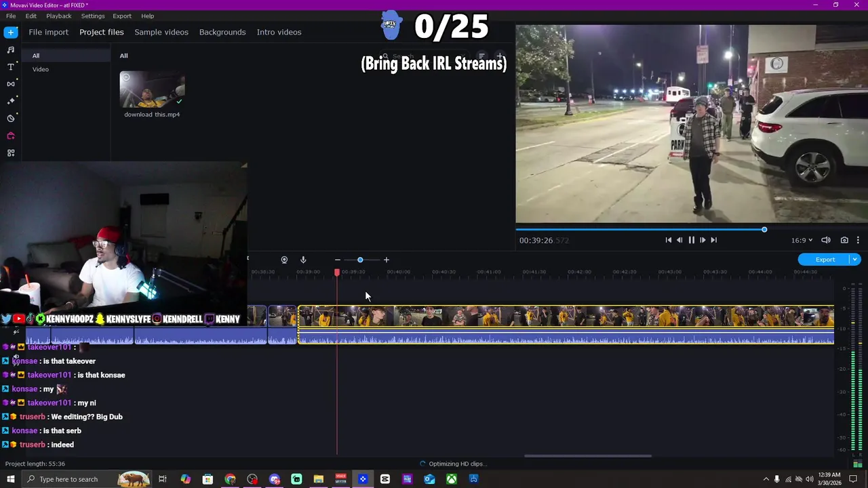The width and height of the screenshot is (868, 488).
Task: Pause the preview playback
Action: [x=691, y=240]
